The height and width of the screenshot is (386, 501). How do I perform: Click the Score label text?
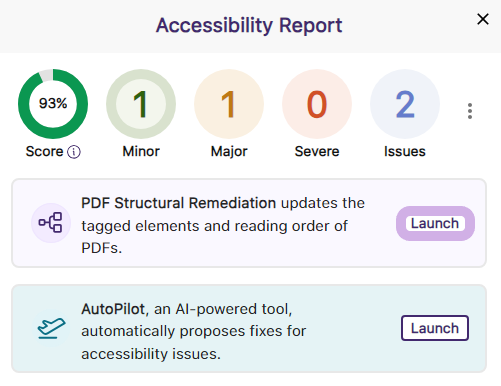pos(44,152)
